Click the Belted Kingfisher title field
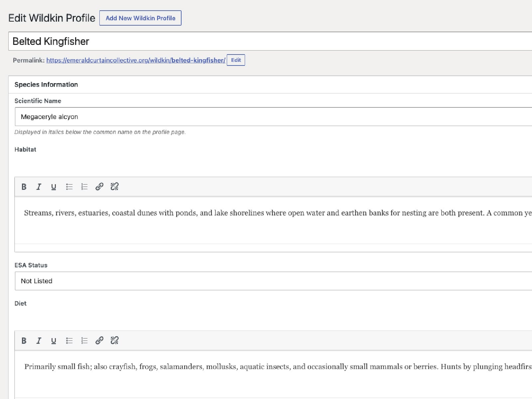 click(270, 41)
